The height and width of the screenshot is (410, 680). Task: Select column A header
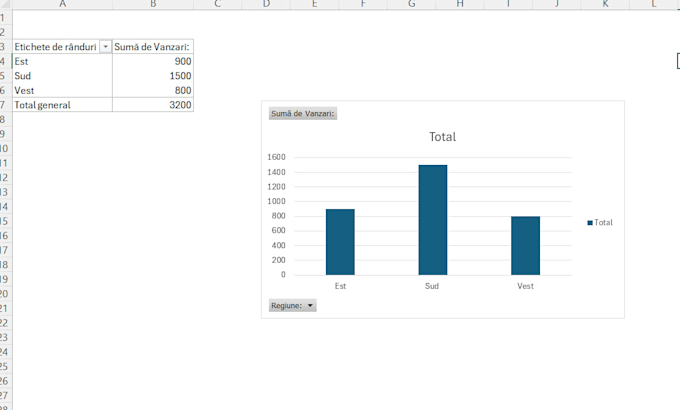pyautogui.click(x=62, y=4)
